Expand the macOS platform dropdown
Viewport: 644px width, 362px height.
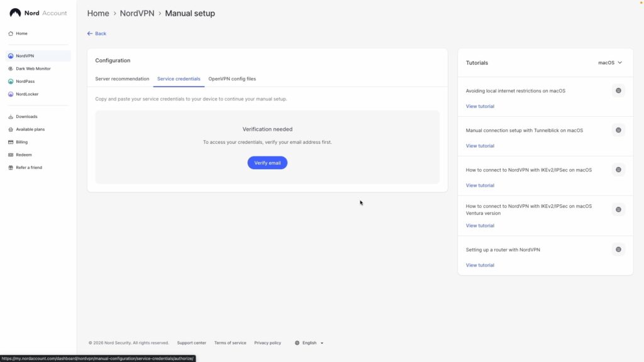[610, 63]
